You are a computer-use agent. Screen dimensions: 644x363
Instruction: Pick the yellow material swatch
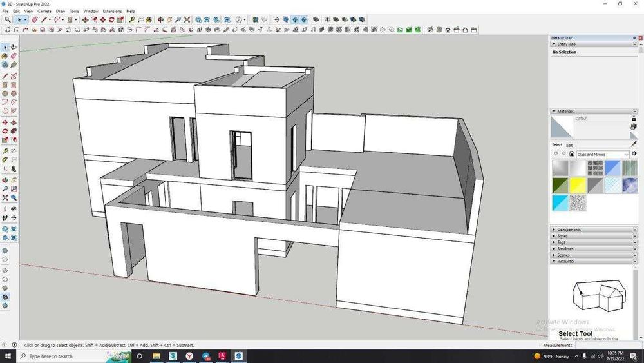click(x=578, y=186)
